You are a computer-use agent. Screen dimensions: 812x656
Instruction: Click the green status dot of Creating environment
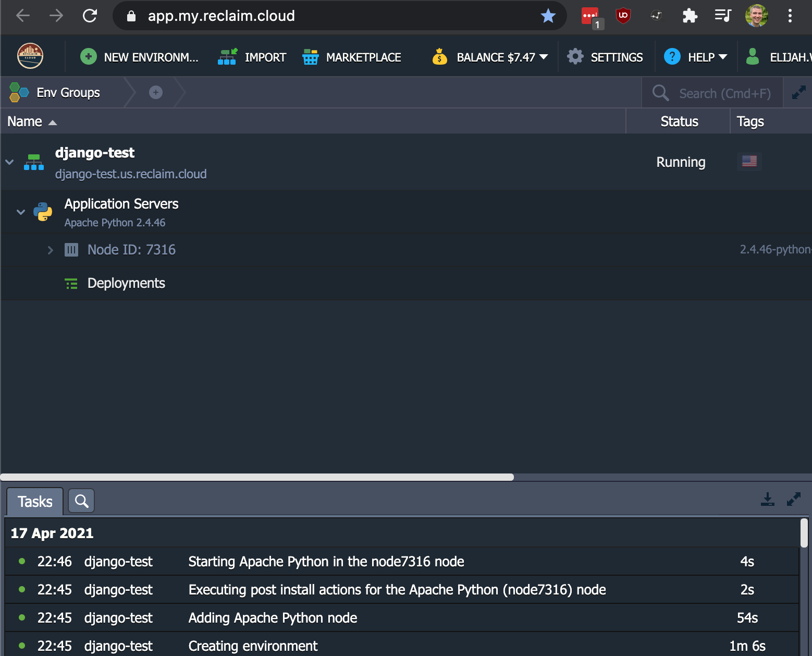coord(22,646)
